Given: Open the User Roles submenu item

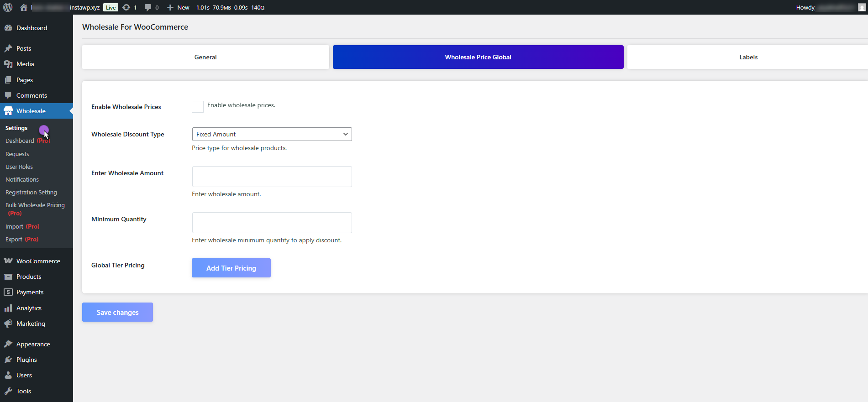Looking at the screenshot, I should pos(19,167).
